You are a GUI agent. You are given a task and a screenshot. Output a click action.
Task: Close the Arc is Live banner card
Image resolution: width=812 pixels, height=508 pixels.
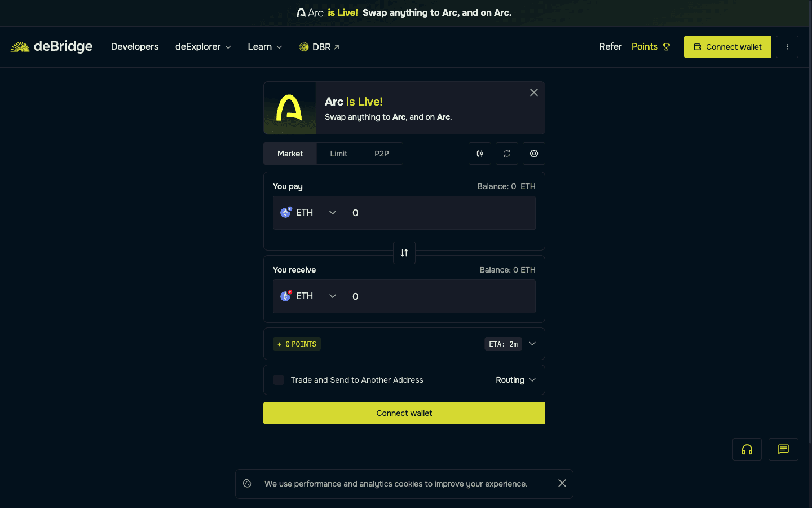[x=534, y=93]
